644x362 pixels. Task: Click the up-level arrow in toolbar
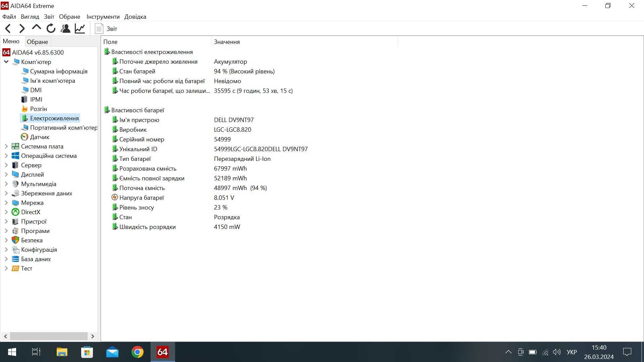point(36,28)
